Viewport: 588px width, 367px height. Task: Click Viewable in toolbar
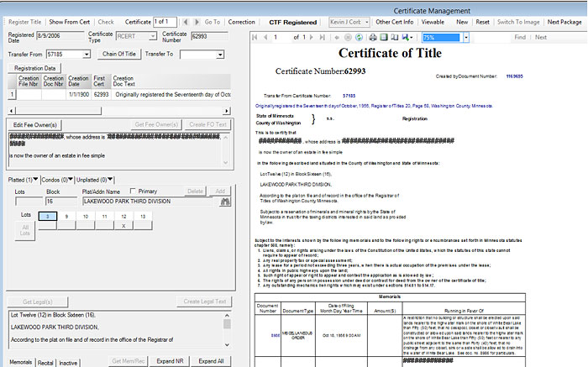pos(433,22)
